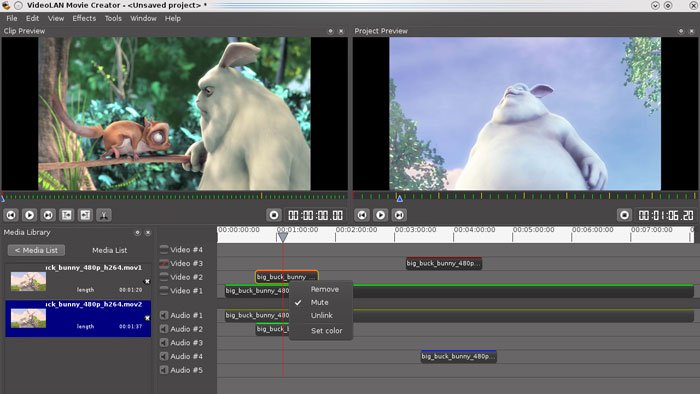Open the Help menu

[173, 18]
